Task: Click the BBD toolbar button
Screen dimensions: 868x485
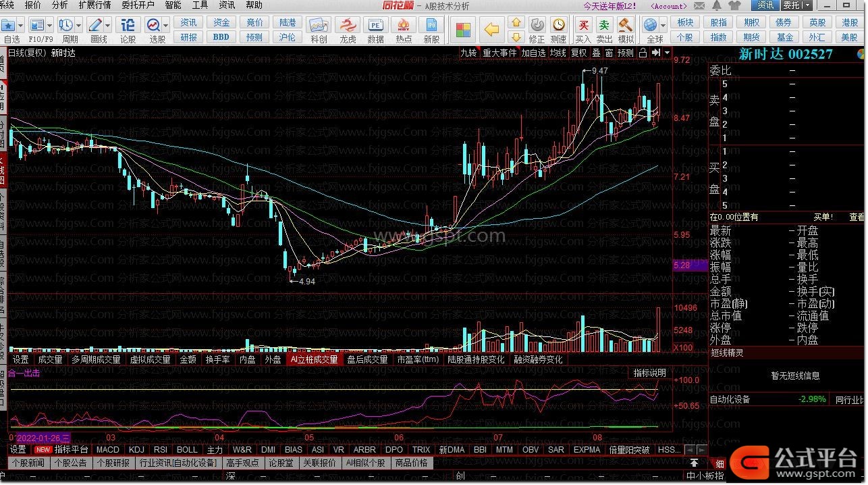Action: [221, 38]
